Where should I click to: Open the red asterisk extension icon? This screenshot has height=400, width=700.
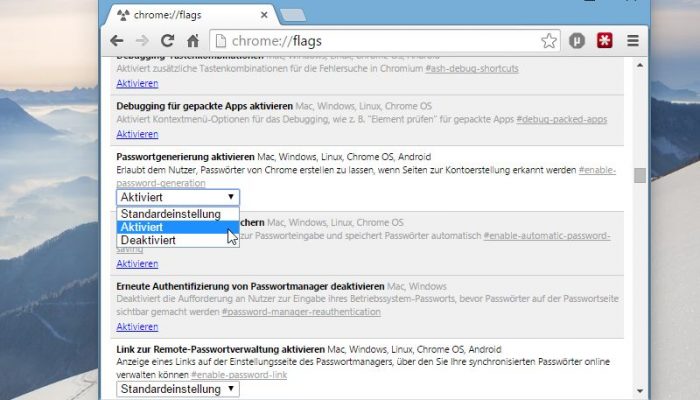click(x=604, y=41)
